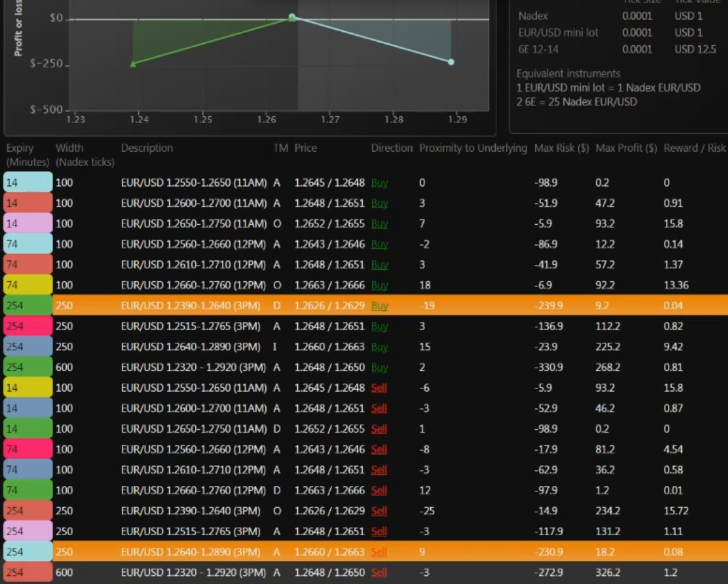Viewport: 728px width, 584px height.
Task: Click the TM column header
Action: coord(280,148)
